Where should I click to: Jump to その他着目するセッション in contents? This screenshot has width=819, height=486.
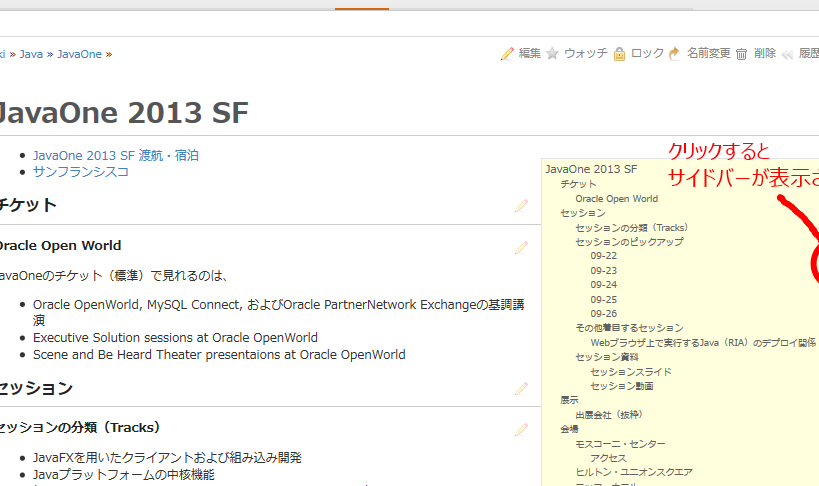pos(629,328)
